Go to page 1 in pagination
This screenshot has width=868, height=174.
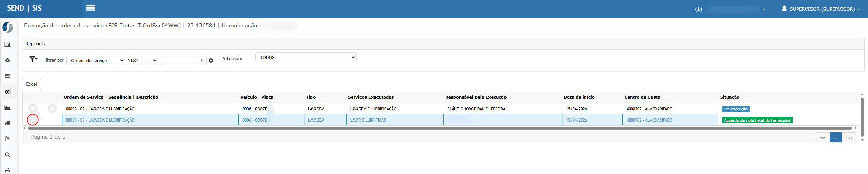point(836,138)
